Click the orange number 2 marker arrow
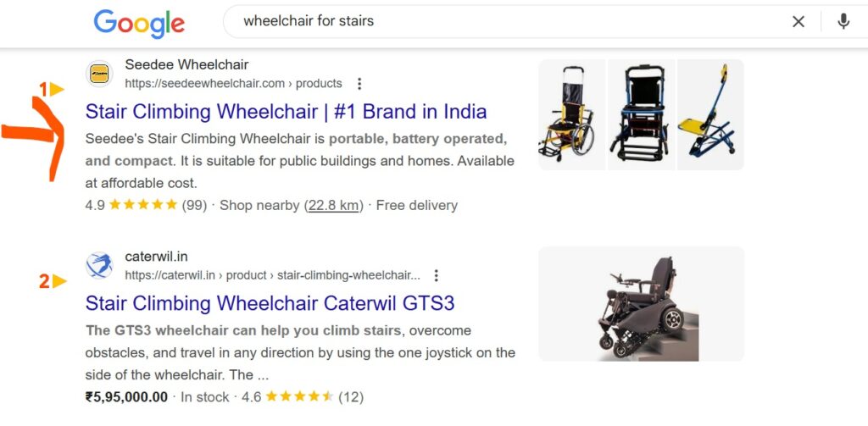Screen dimensions: 868x426 pyautogui.click(x=53, y=282)
